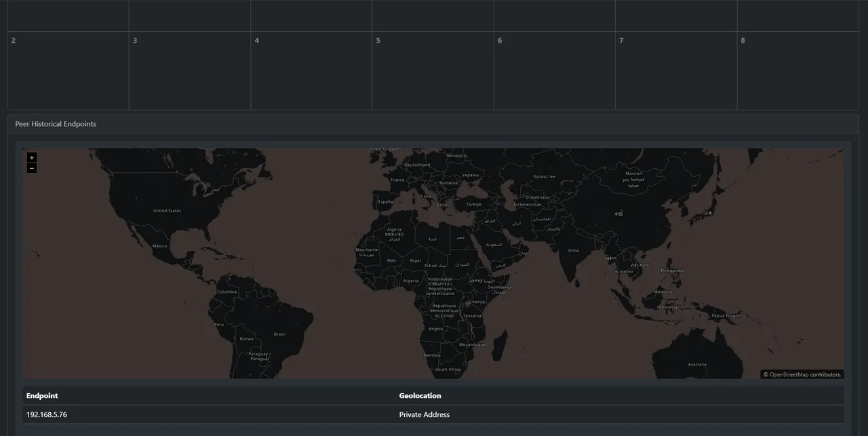Click the Bolivia label on map

click(246, 338)
